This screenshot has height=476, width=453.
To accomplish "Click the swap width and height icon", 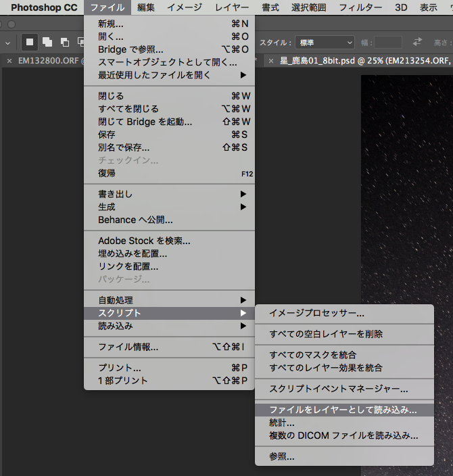I will pyautogui.click(x=417, y=42).
